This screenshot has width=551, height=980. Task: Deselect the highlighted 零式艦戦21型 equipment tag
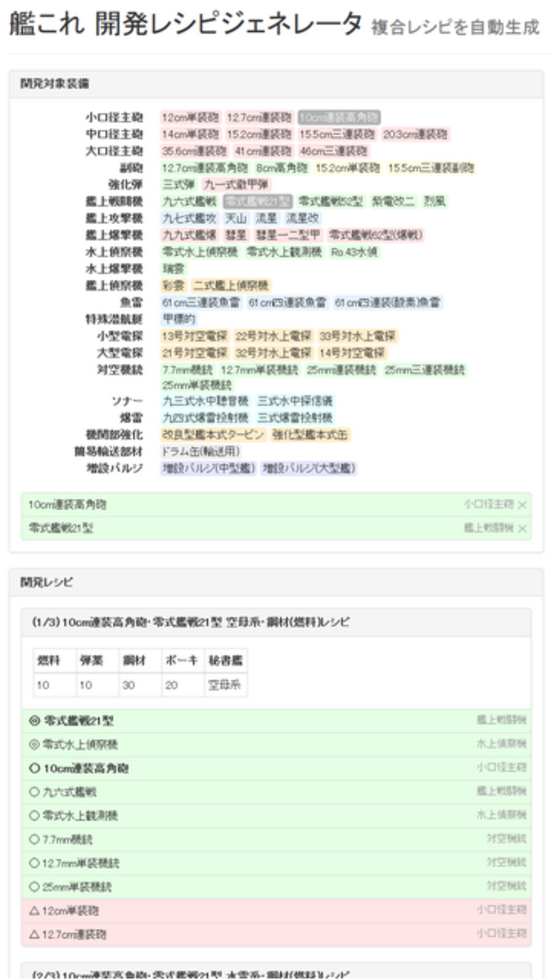[258, 201]
